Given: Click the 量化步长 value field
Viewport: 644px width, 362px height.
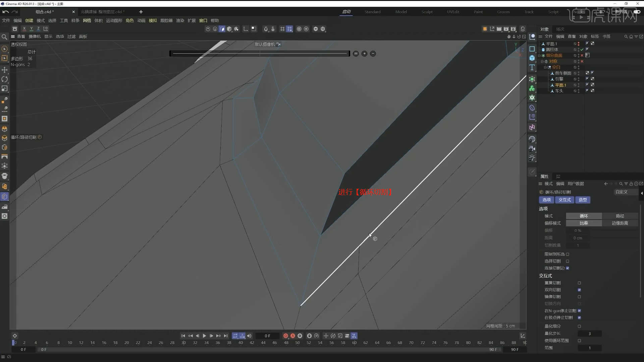Looking at the screenshot, I should pos(589,334).
